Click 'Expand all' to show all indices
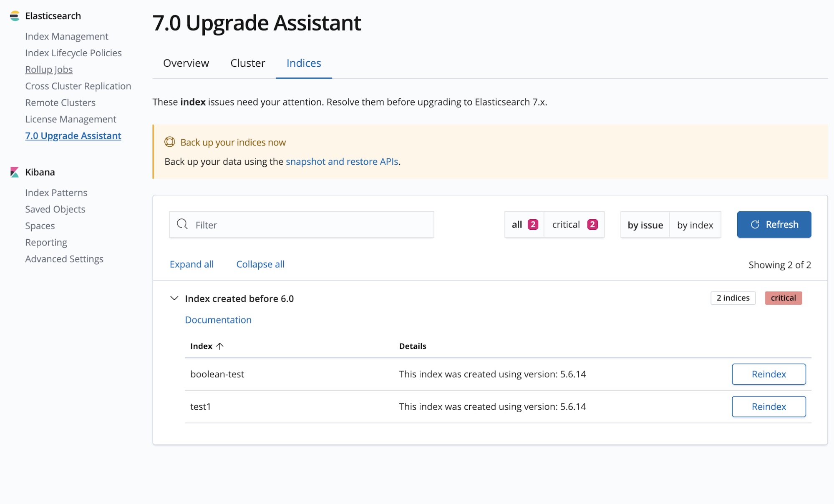Screen dimensions: 834x504 point(191,263)
